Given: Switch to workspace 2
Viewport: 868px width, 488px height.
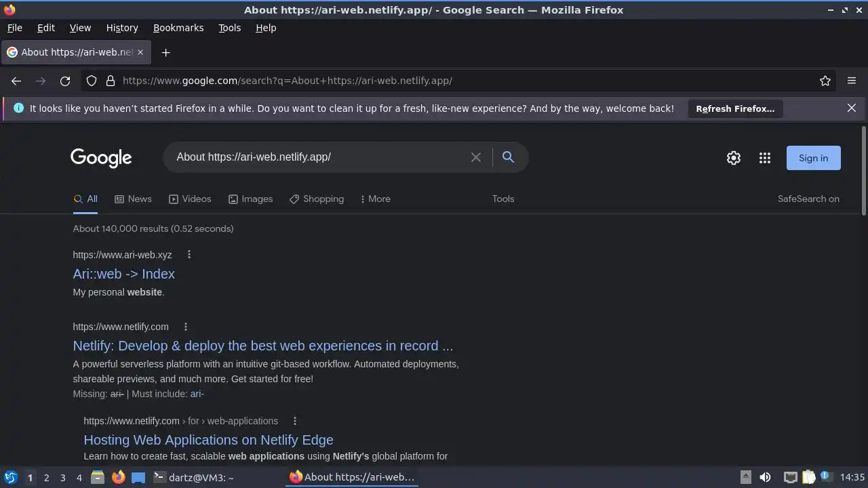Looking at the screenshot, I should [x=46, y=477].
